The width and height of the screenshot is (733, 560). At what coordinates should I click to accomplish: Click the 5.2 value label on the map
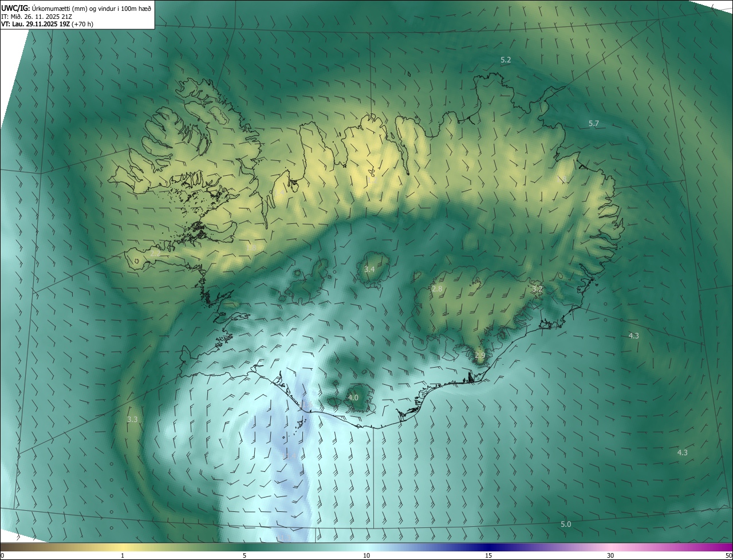506,60
